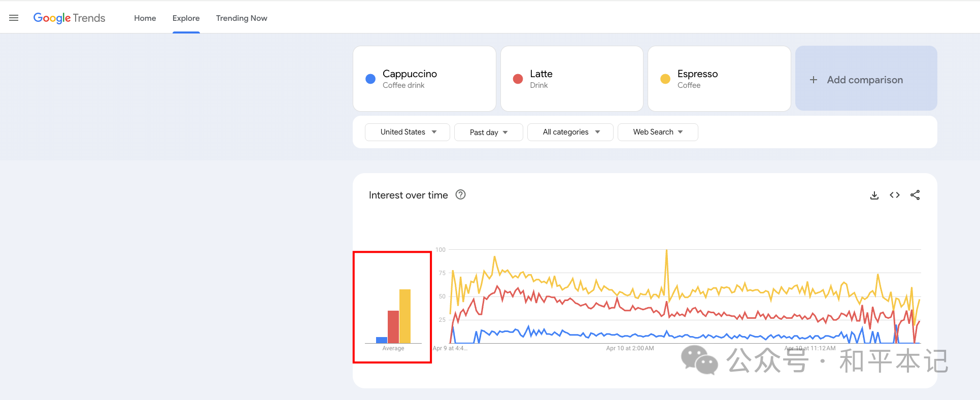Click the yellow Espresso color dot
The image size is (980, 400).
tap(665, 79)
